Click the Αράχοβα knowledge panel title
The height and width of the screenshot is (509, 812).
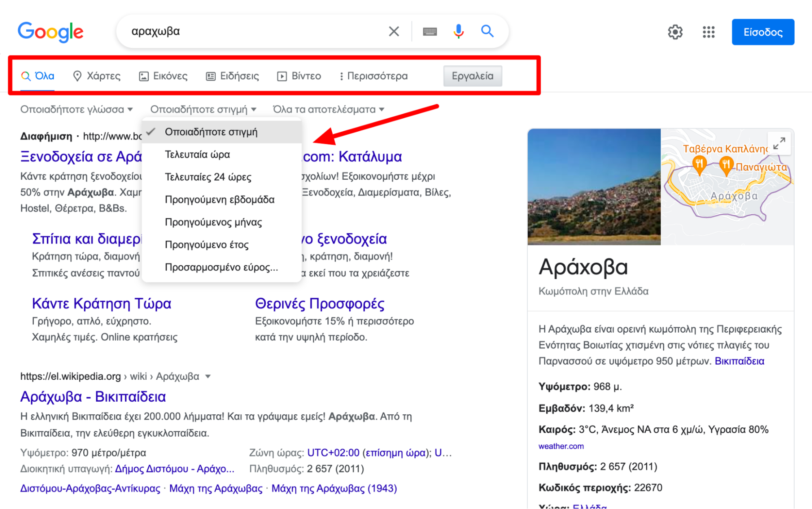pyautogui.click(x=583, y=267)
